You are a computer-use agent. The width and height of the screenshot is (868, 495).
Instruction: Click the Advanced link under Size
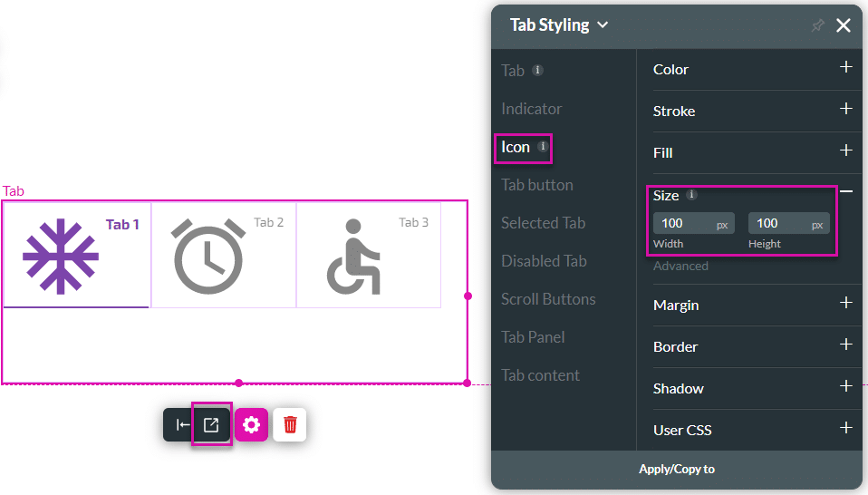680,266
